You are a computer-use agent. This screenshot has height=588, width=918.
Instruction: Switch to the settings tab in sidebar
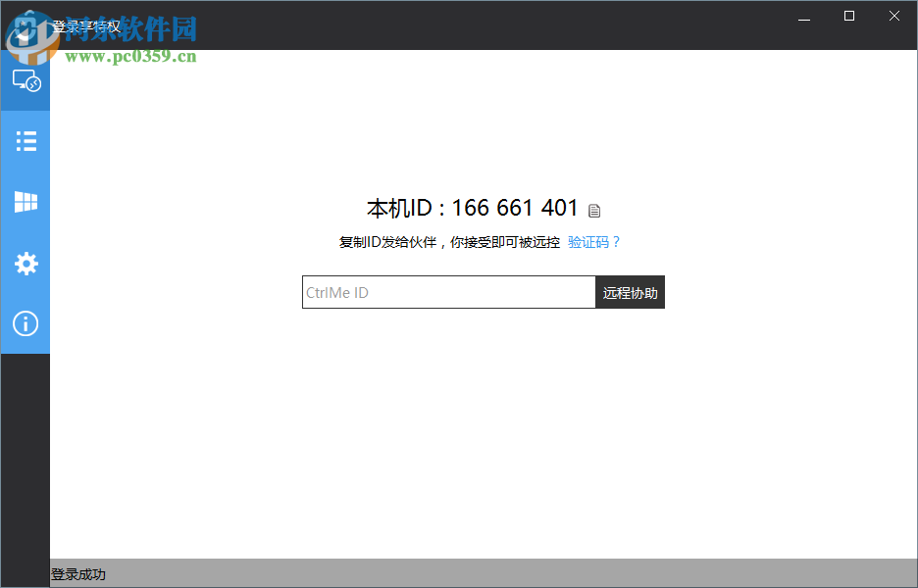[25, 263]
